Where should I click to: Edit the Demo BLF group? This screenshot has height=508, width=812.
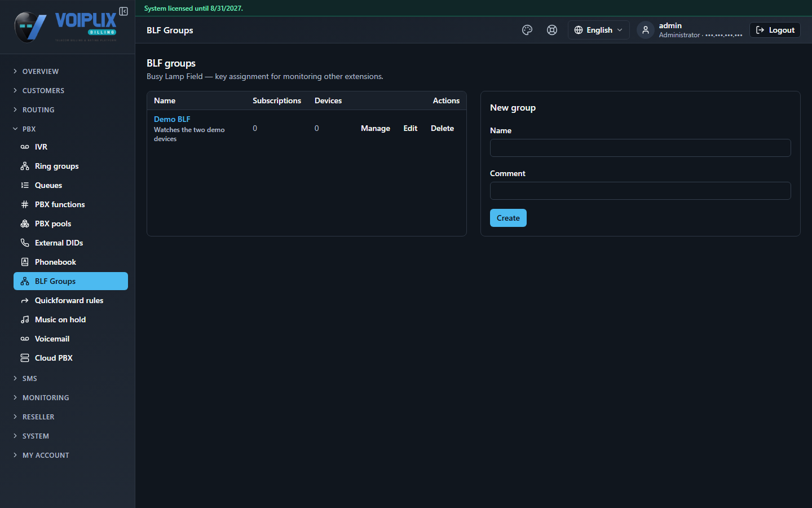[x=411, y=128]
